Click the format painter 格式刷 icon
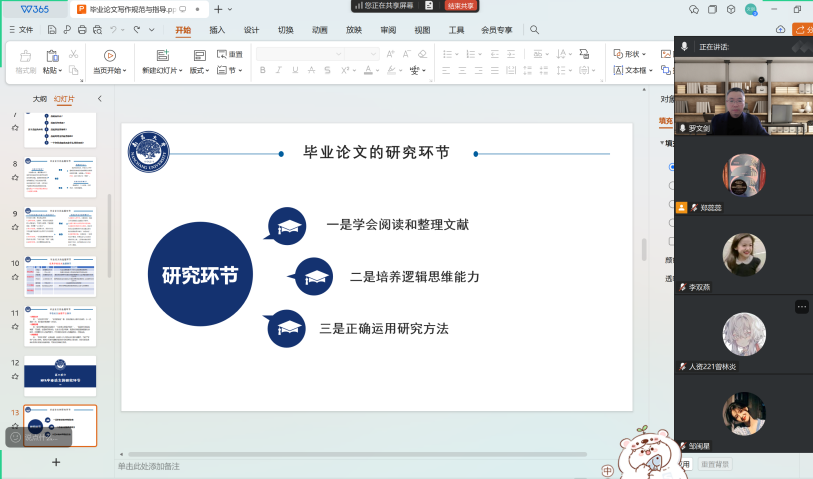813x479 pixels. pyautogui.click(x=25, y=55)
